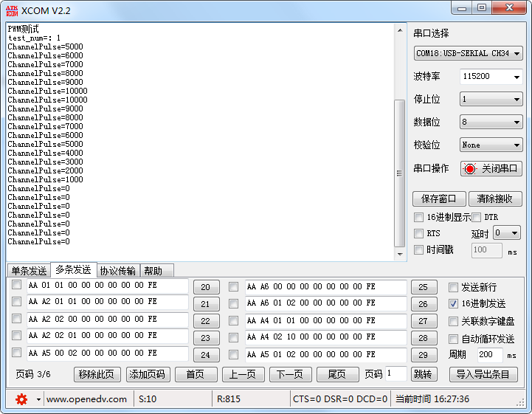This screenshot has width=532, height=414.
Task: Enable the 发送新行 checkbox
Action: click(453, 287)
